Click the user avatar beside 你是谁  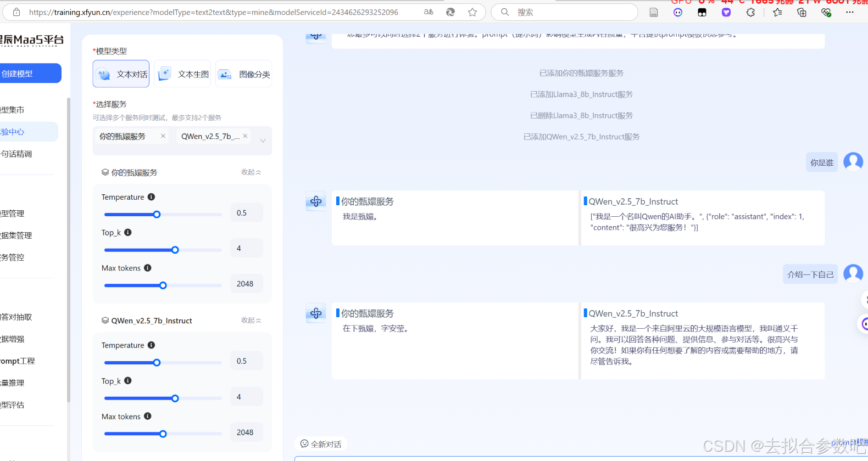pos(853,162)
